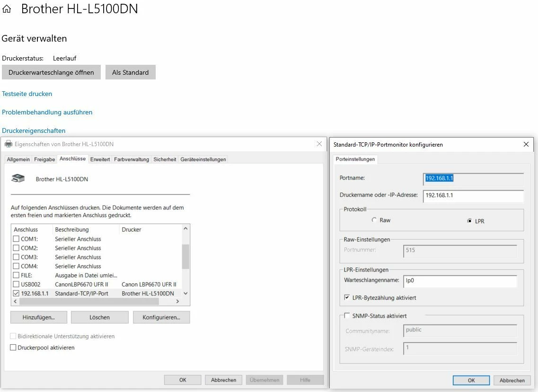Check the COM1: port checkbox
Image resolution: width=538 pixels, height=392 pixels.
[x=16, y=239]
